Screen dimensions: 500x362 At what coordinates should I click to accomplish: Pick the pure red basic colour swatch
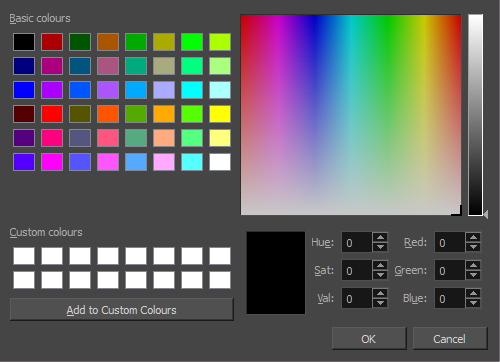[52, 114]
